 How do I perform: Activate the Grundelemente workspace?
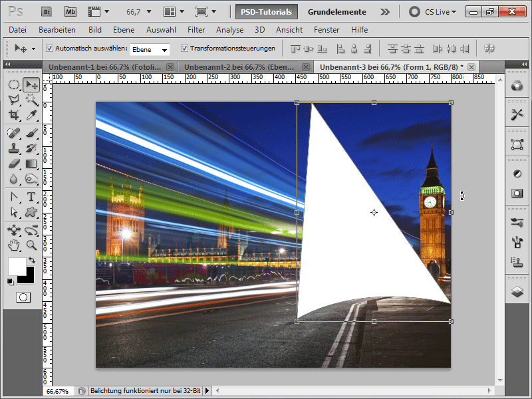(x=337, y=12)
